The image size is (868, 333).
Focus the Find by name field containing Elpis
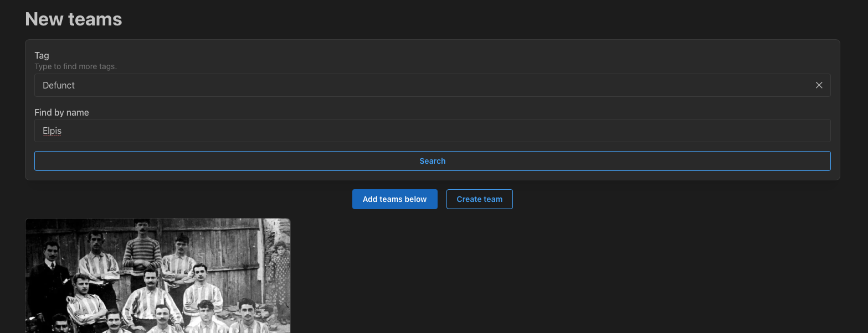pos(432,131)
